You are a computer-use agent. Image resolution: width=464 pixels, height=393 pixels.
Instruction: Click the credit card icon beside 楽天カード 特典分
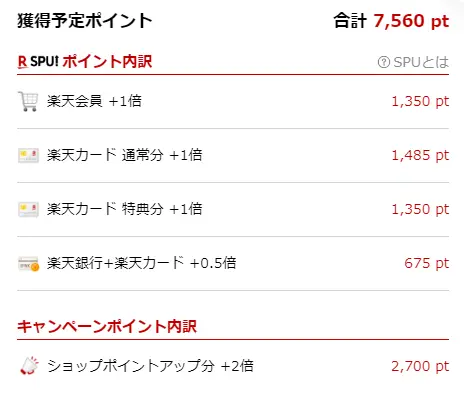click(28, 209)
